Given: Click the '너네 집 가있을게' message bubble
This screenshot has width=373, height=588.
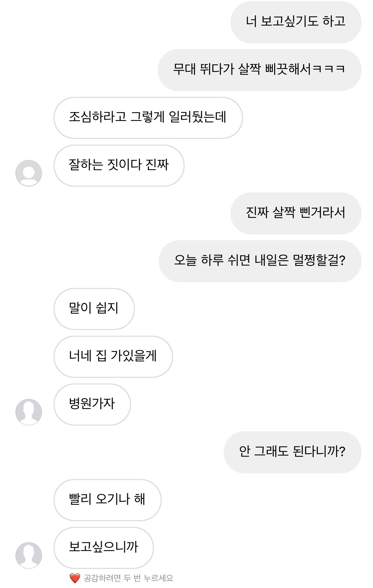Looking at the screenshot, I should pos(113,356).
